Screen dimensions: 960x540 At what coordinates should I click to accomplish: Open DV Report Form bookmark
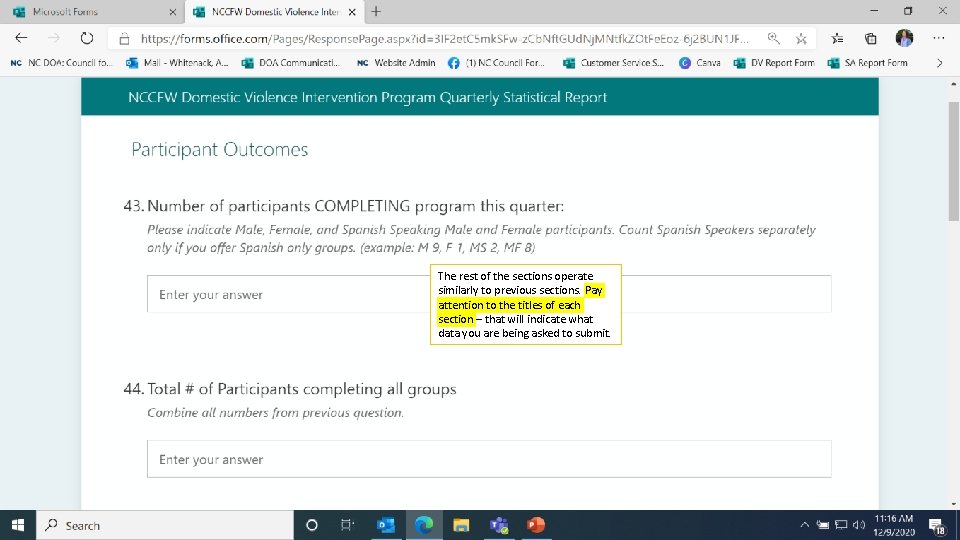pyautogui.click(x=774, y=62)
